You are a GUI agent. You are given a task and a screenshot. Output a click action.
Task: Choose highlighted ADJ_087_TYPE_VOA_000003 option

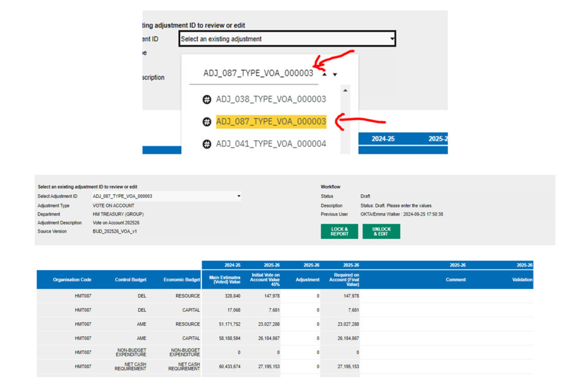point(271,121)
